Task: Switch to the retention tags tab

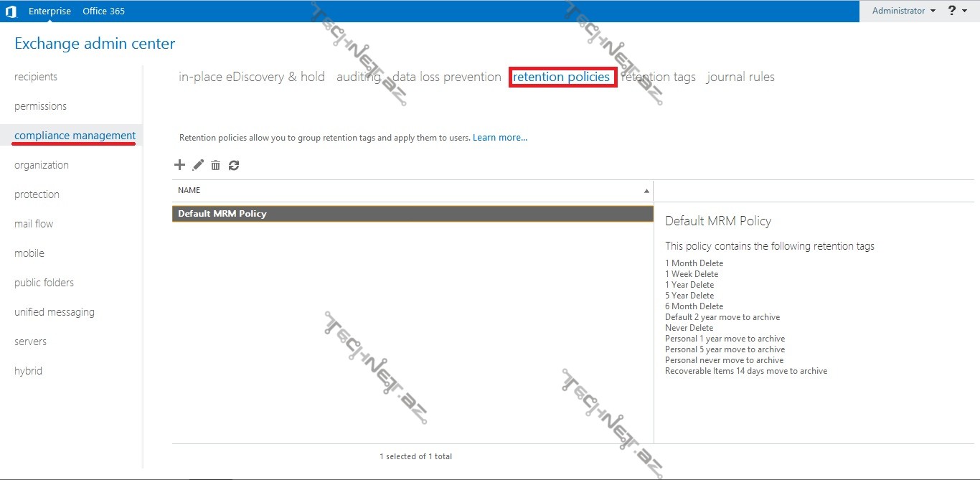Action: click(x=660, y=77)
